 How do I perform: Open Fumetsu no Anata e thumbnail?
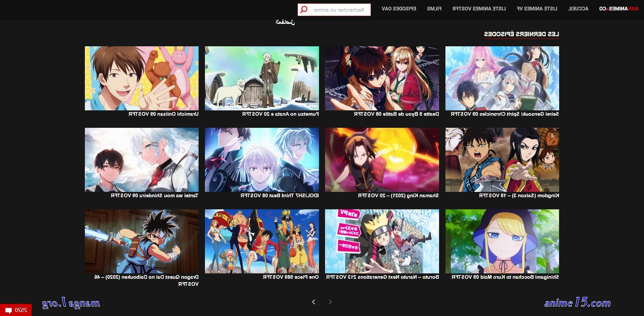tap(262, 78)
